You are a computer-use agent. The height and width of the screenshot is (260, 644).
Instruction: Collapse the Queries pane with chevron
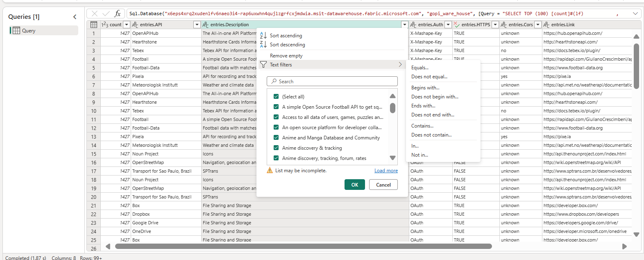pos(75,17)
